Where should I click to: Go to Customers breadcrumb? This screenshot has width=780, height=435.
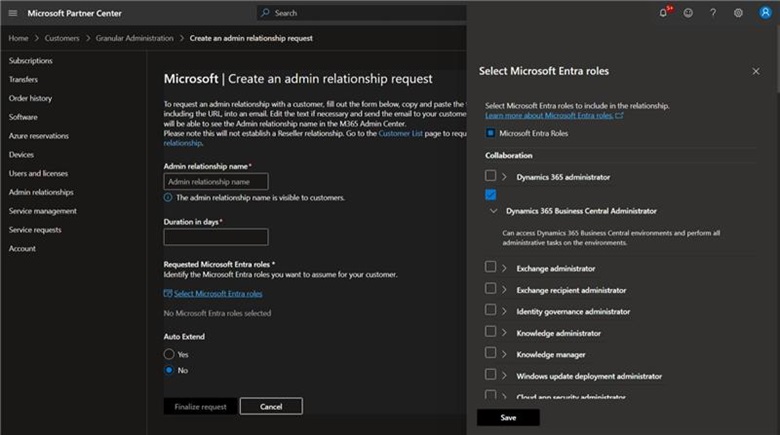point(62,38)
